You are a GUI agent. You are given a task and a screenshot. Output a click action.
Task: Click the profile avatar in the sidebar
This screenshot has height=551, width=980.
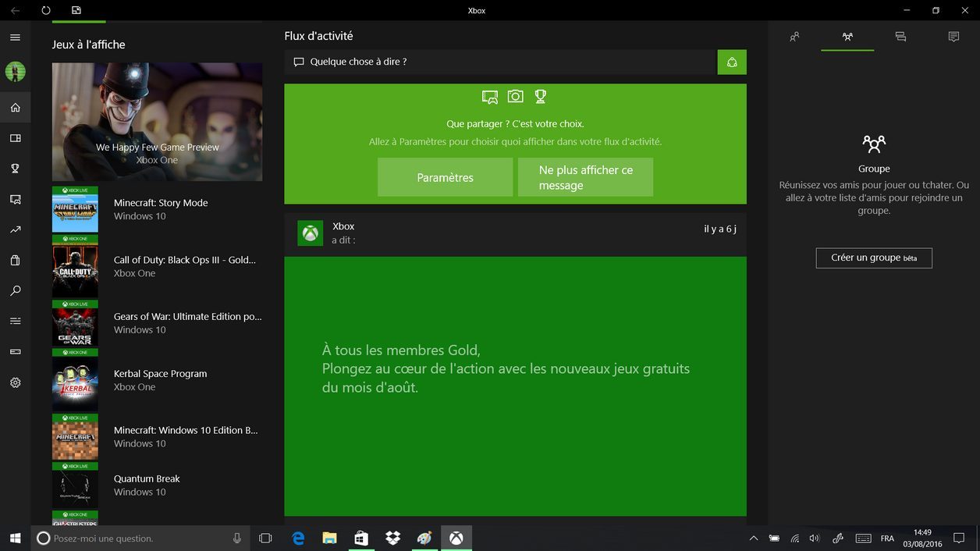click(x=15, y=72)
